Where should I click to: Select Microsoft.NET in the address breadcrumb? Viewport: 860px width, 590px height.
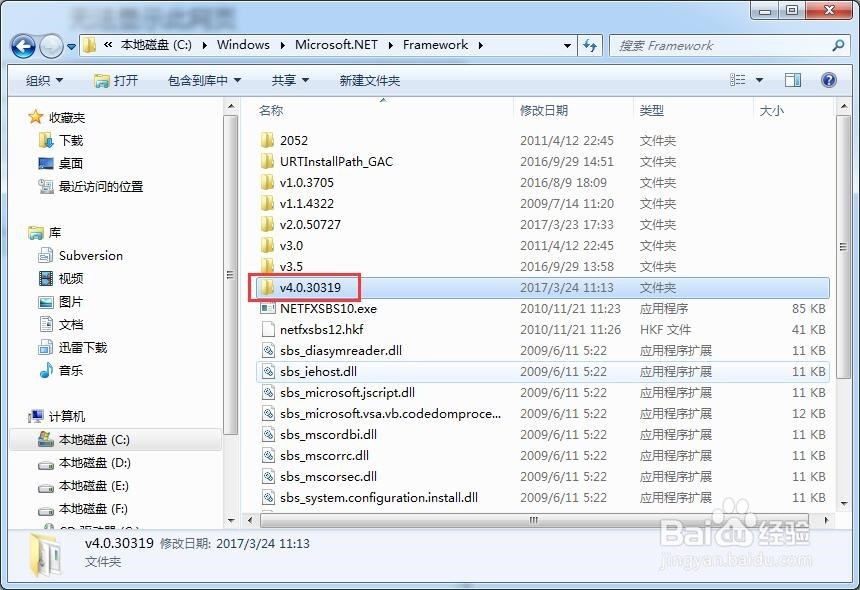(336, 45)
